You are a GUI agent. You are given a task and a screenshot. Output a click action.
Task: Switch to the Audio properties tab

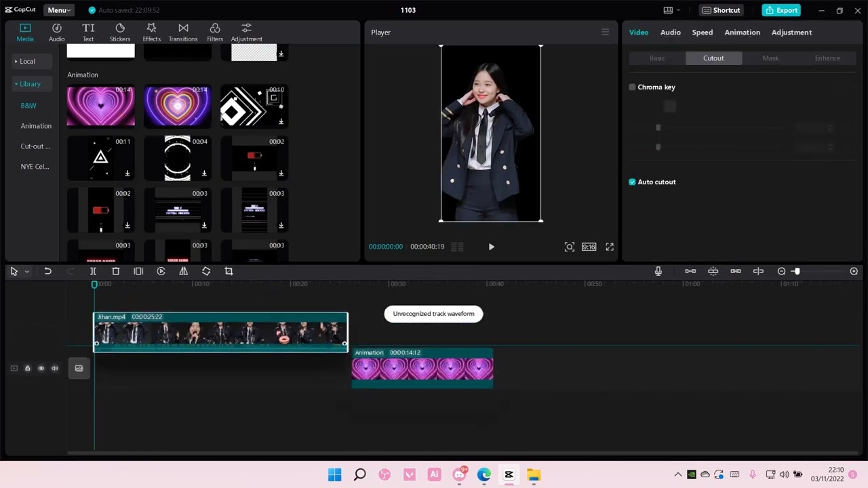point(670,32)
